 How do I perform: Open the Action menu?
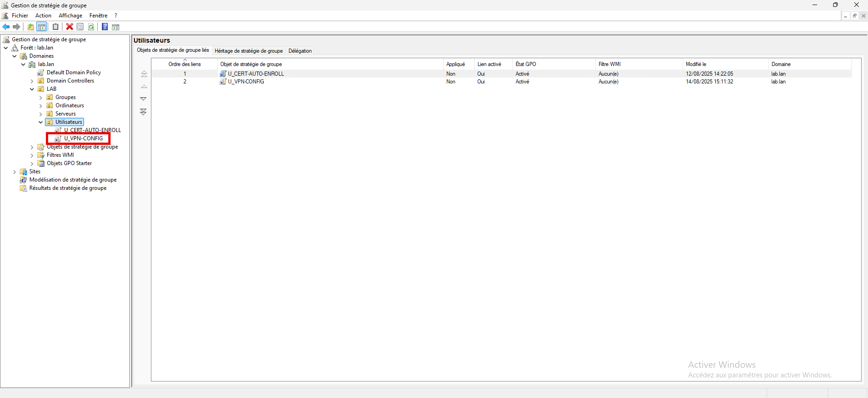pyautogui.click(x=43, y=16)
